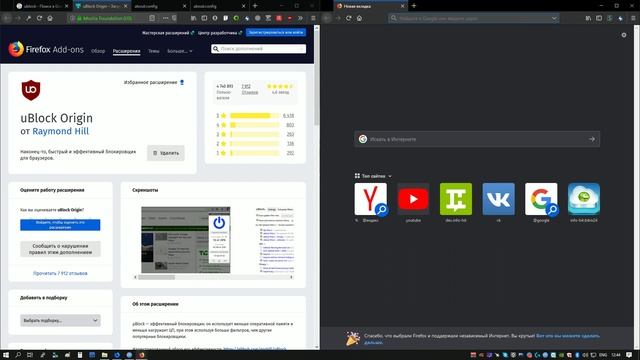Open Темы section on Add-ons site
Image resolution: width=640 pixels, height=360 pixels.
click(x=153, y=51)
